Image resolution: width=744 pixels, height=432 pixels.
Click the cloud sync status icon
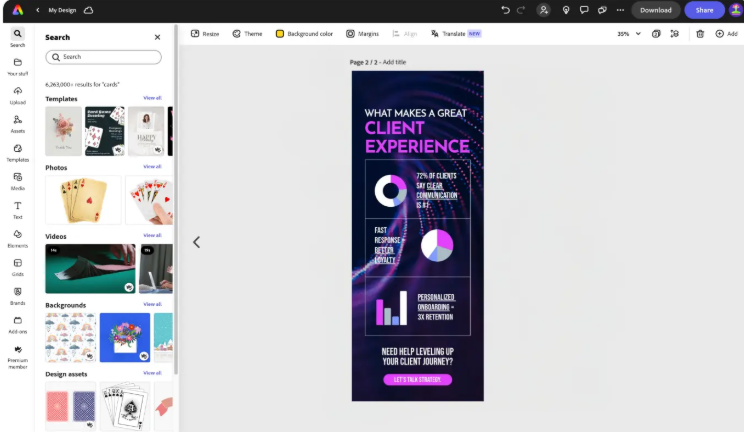click(x=88, y=10)
